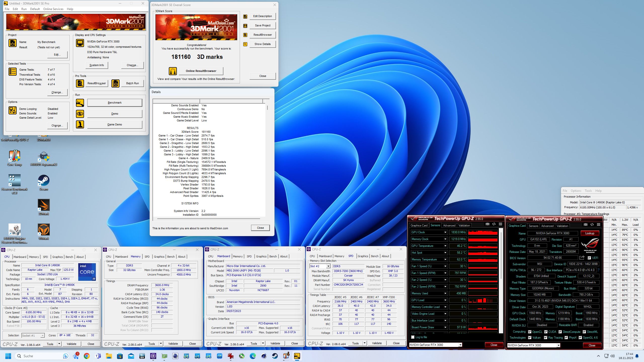
Task: Open Online Services menu in 3DMark2001
Action: point(53,9)
